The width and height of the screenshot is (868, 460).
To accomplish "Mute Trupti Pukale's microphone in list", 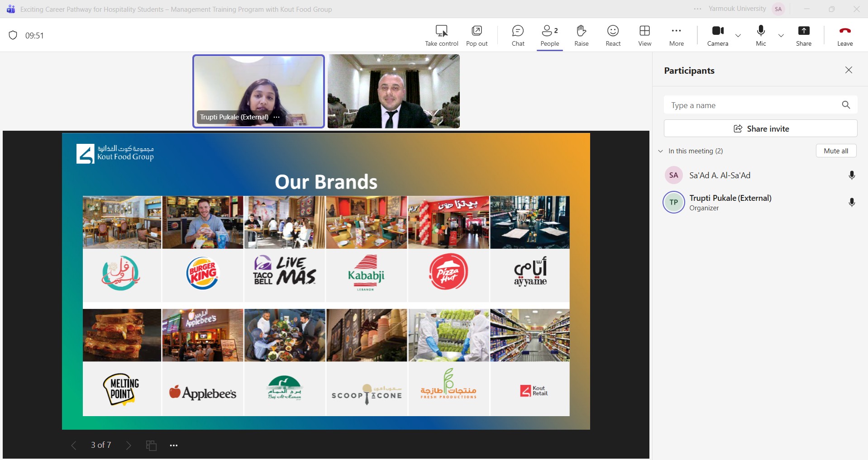I will click(x=851, y=202).
